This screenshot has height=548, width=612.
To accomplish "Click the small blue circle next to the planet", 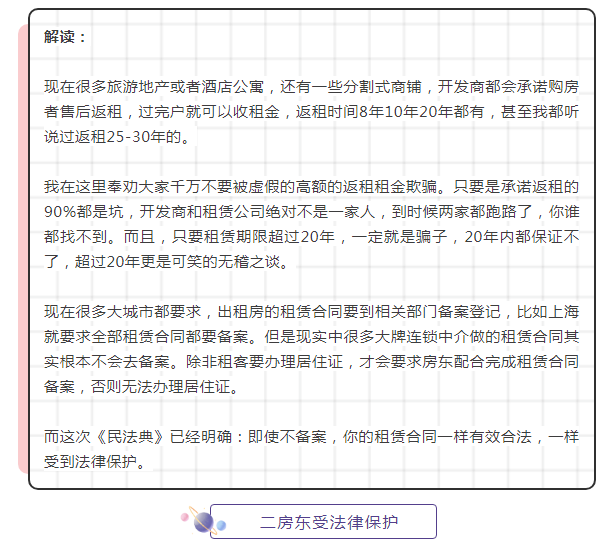I will point(220,525).
